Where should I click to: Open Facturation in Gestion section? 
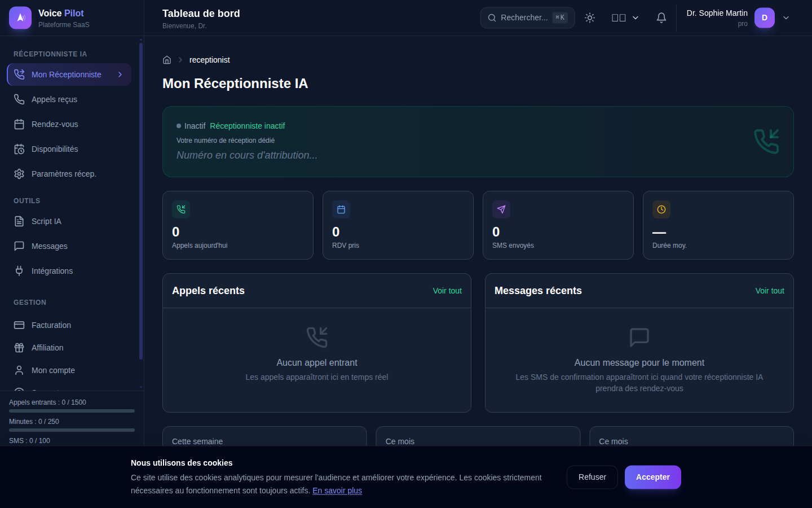click(x=69, y=325)
